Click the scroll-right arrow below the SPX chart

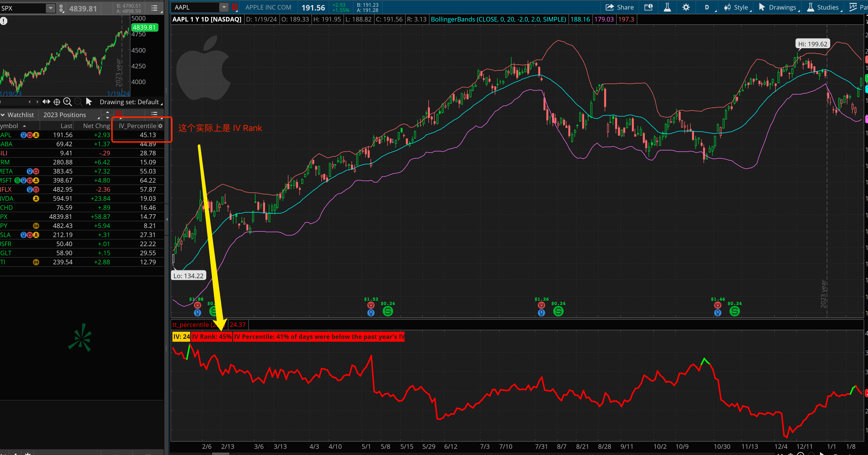(x=37, y=102)
